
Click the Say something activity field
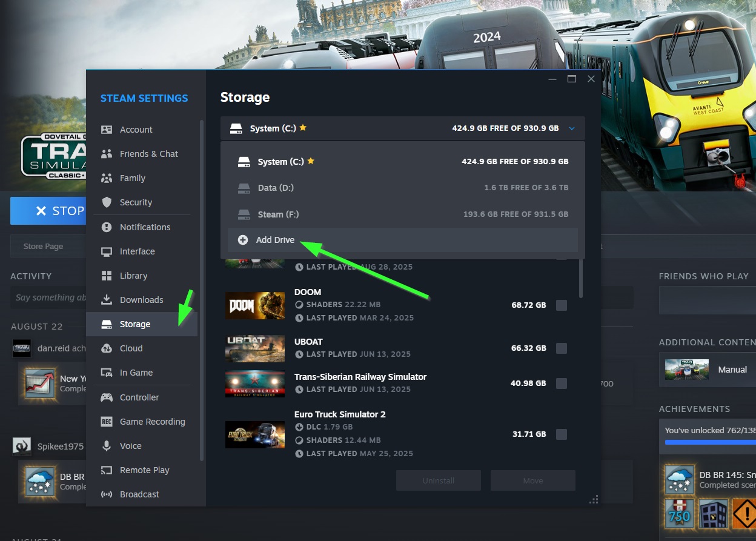[48, 297]
